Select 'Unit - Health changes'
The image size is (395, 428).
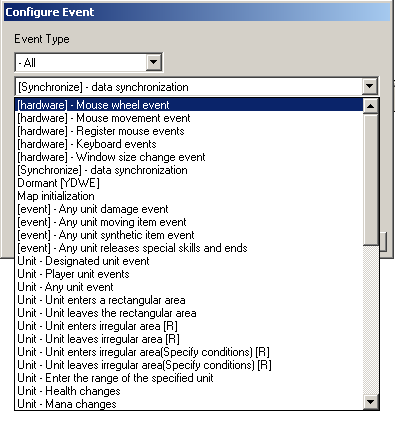point(189,391)
